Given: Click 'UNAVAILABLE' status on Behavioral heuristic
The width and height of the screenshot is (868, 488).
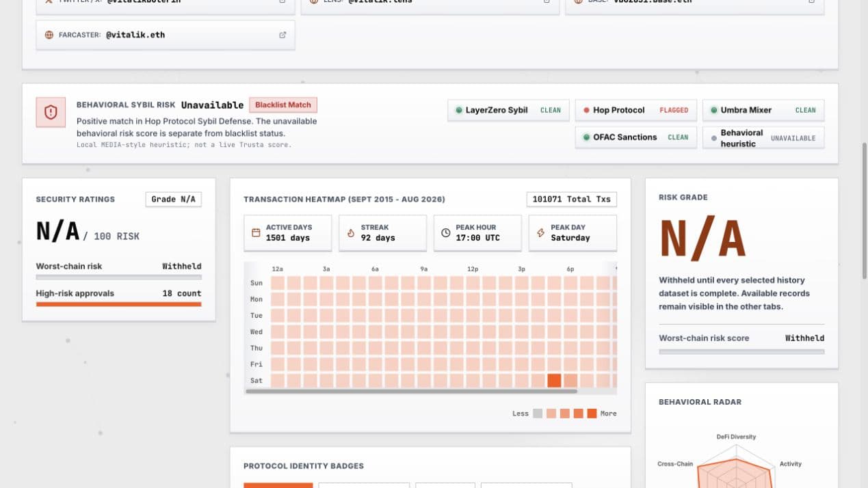Looking at the screenshot, I should point(793,138).
